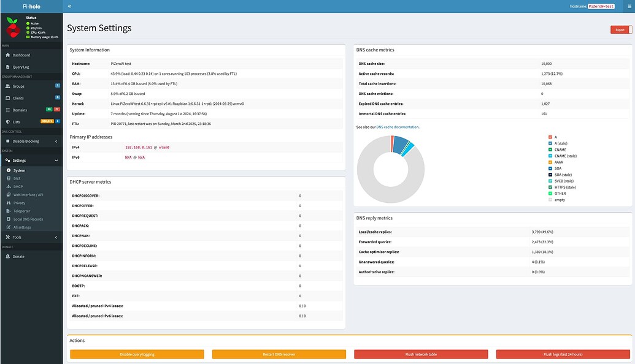The height and width of the screenshot is (364, 635).
Task: Select the Domains list icon
Action: tap(7, 110)
